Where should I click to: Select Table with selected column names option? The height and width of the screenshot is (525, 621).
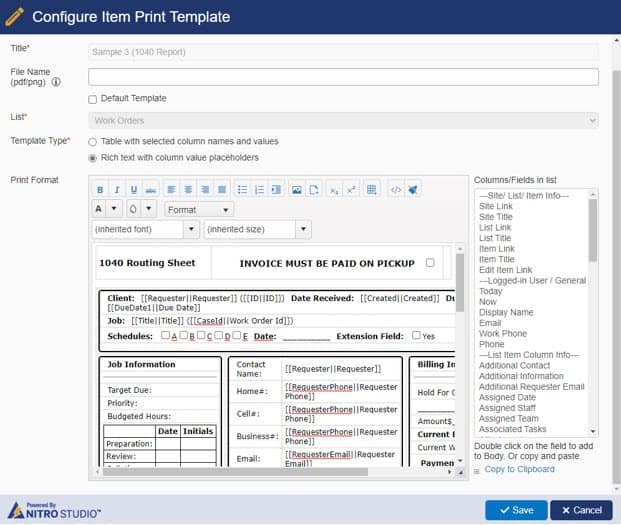93,142
